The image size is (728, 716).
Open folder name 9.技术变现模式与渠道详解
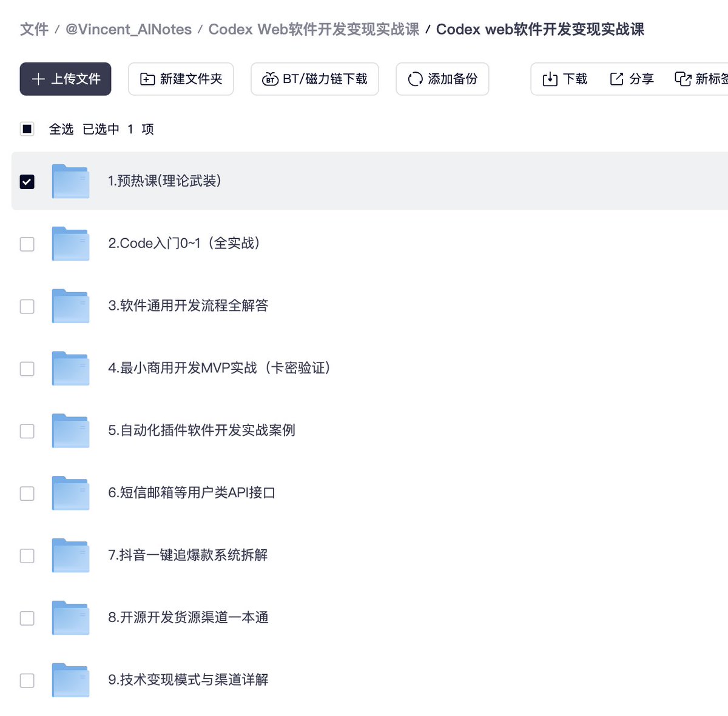[188, 680]
